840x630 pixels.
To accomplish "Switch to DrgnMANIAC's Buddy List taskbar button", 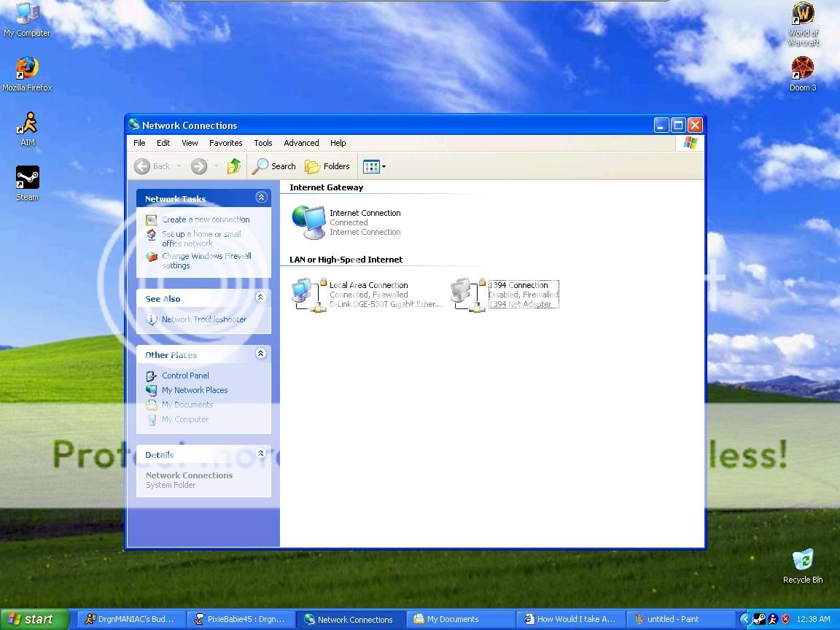I will point(133,619).
